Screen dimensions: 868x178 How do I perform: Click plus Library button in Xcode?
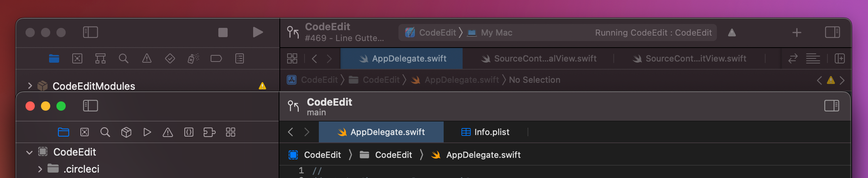point(797,33)
